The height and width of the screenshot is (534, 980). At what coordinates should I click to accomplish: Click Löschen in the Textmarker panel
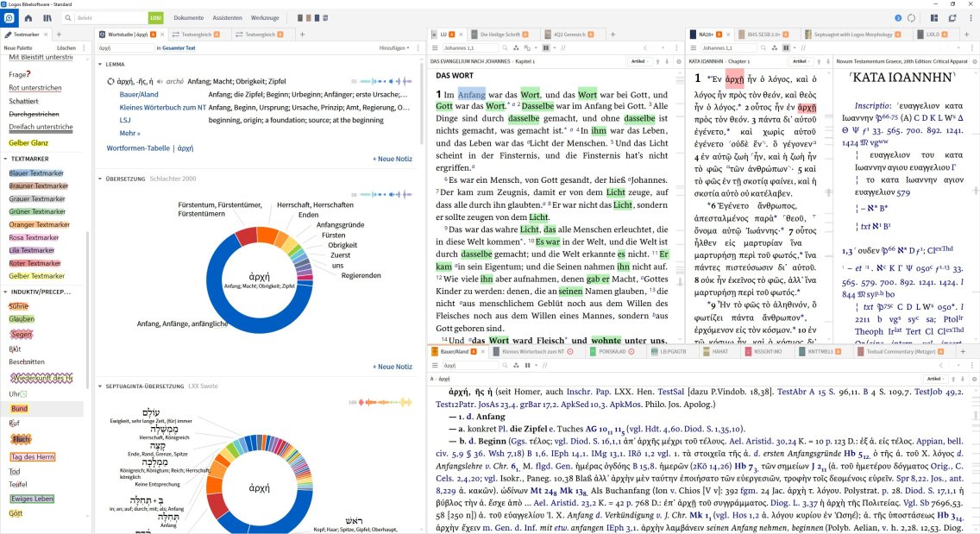pyautogui.click(x=66, y=48)
